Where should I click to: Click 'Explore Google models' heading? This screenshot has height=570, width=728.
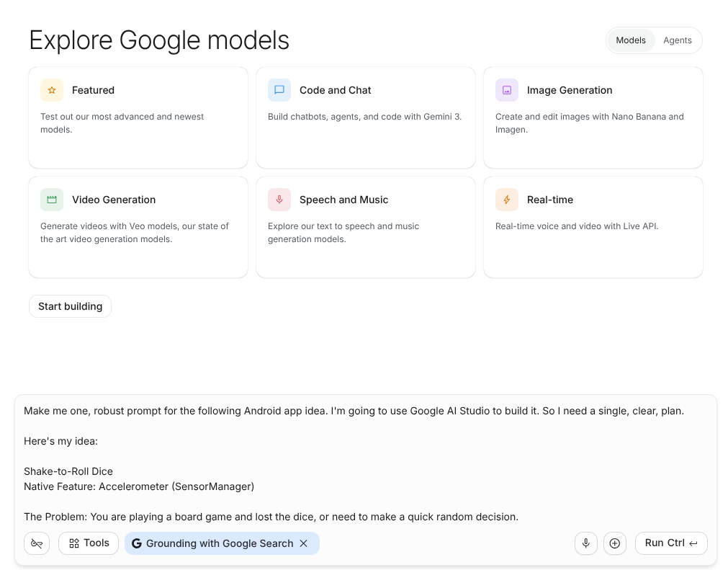click(159, 40)
